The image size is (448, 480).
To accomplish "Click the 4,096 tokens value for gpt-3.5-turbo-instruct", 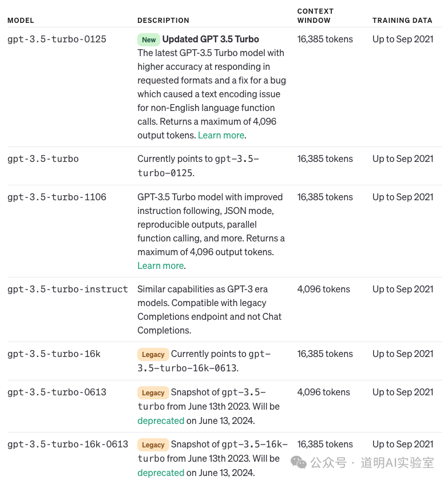I will (x=324, y=289).
